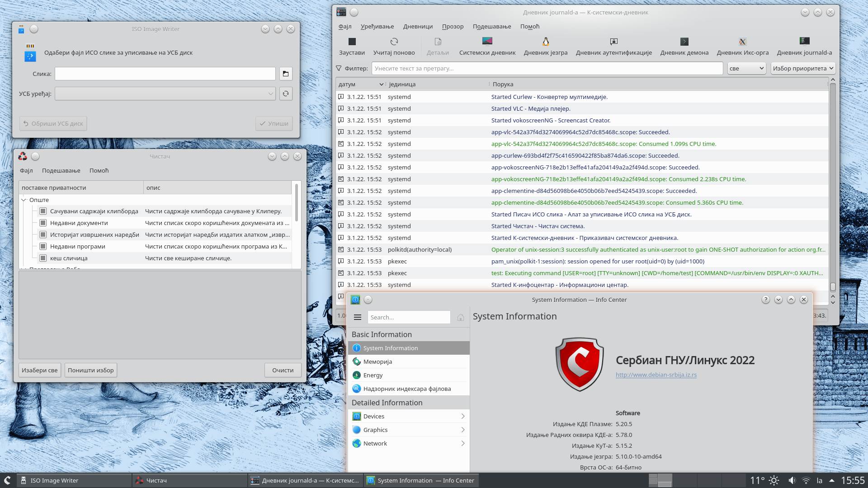868x488 pixels.
Task: Click the Очисти button
Action: click(x=283, y=370)
